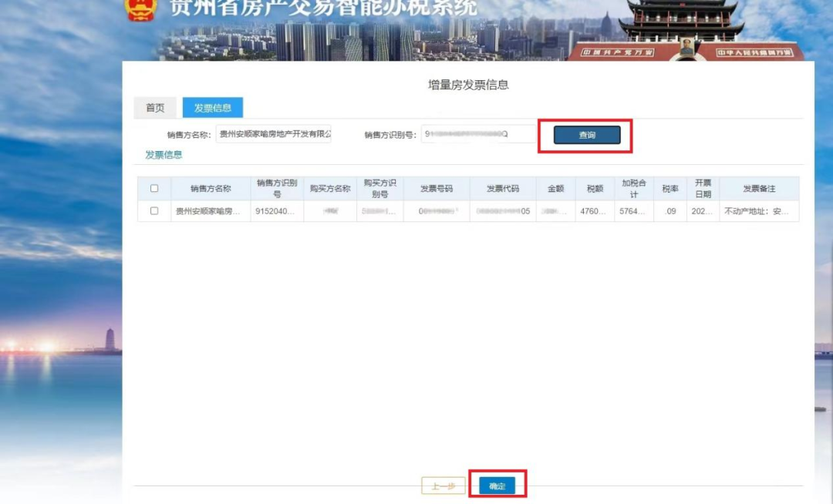Click the blue 发票信息 section heading
Image resolution: width=833 pixels, height=504 pixels.
(164, 155)
